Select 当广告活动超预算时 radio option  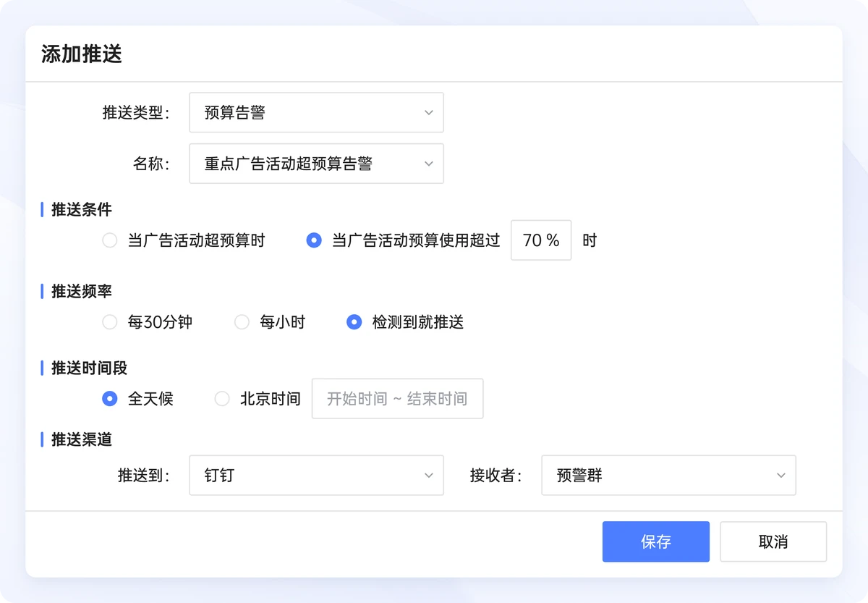pyautogui.click(x=110, y=241)
